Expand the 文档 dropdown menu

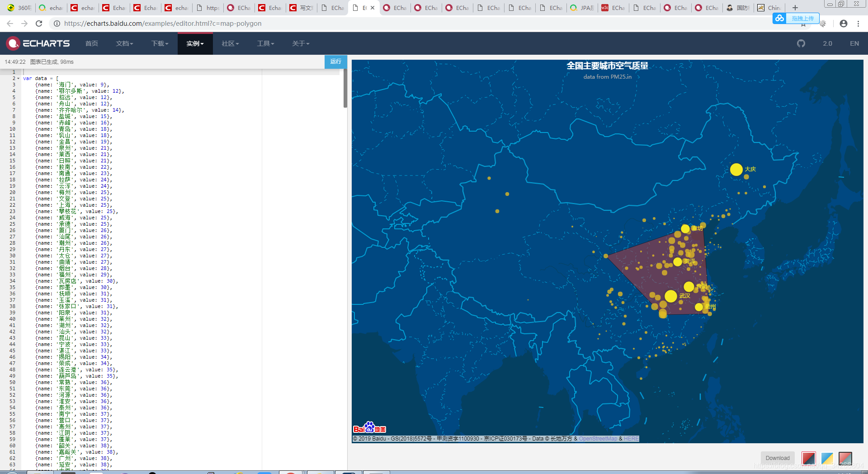[124, 43]
